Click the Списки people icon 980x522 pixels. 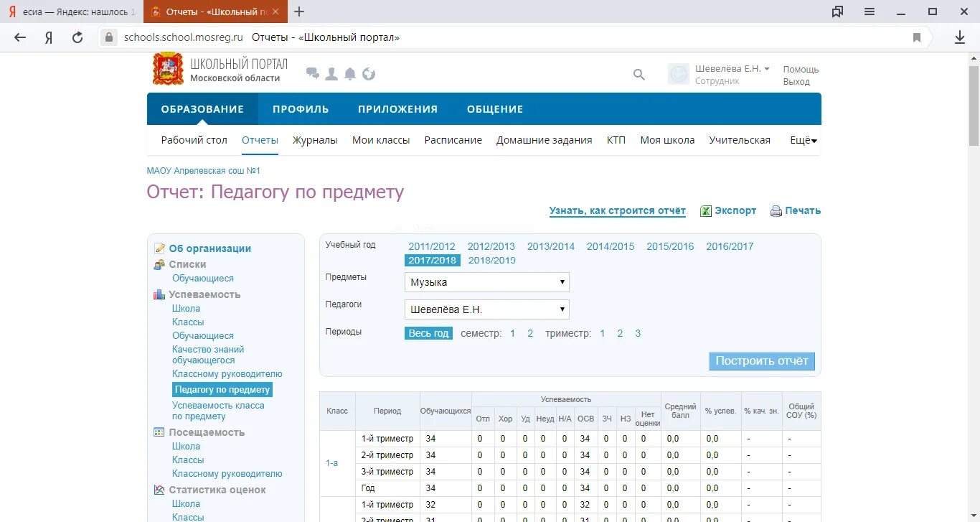(x=159, y=264)
